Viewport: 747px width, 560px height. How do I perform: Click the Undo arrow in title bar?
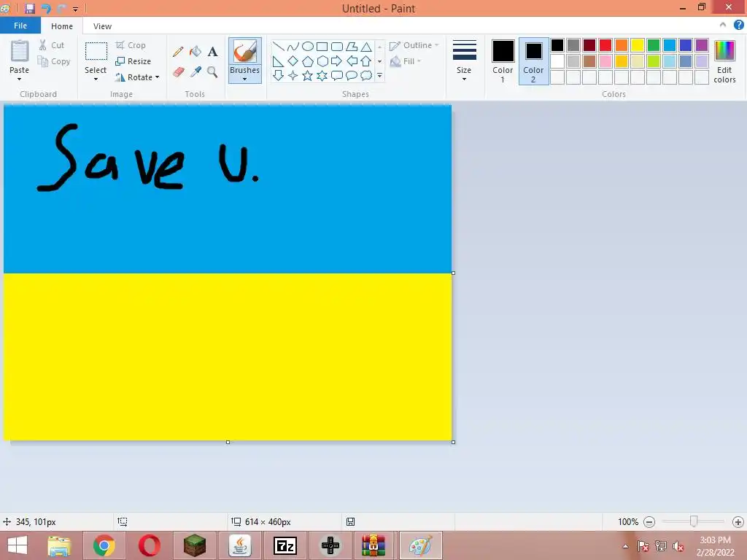[x=46, y=9]
